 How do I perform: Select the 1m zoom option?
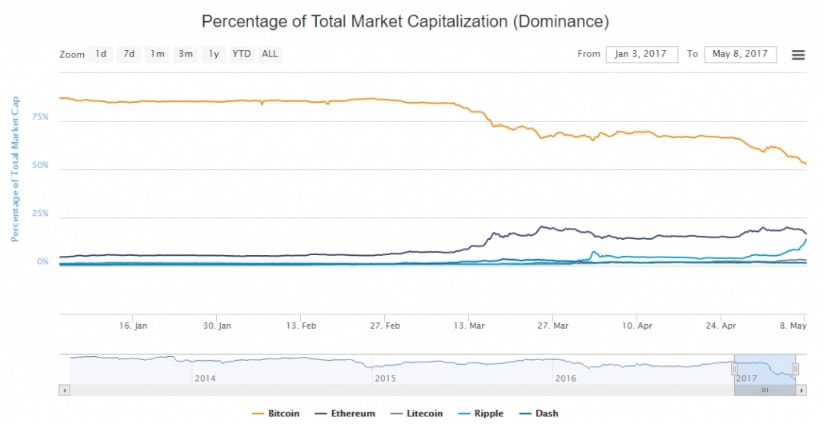tap(157, 54)
